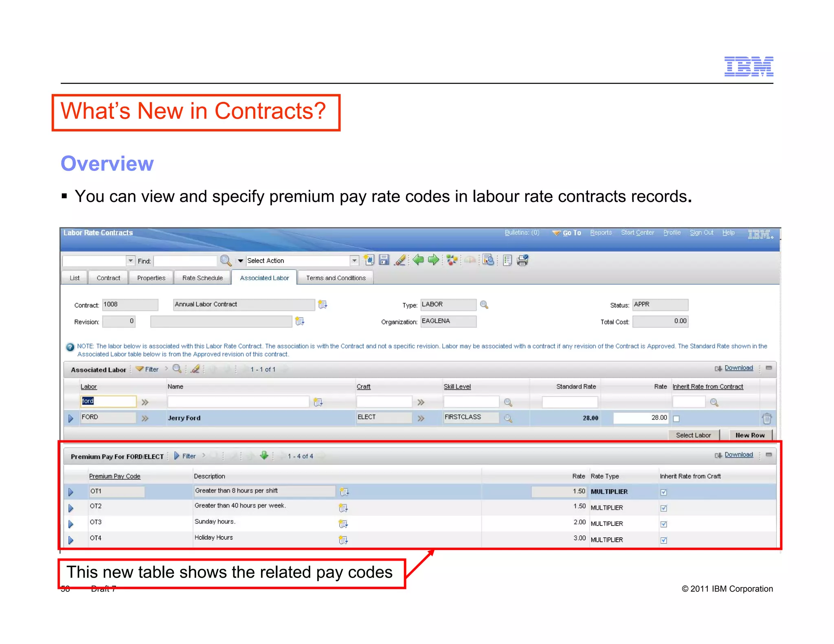Open Skill Level filter lookup magnifier
This screenshot has width=834, height=644.
coord(508,402)
